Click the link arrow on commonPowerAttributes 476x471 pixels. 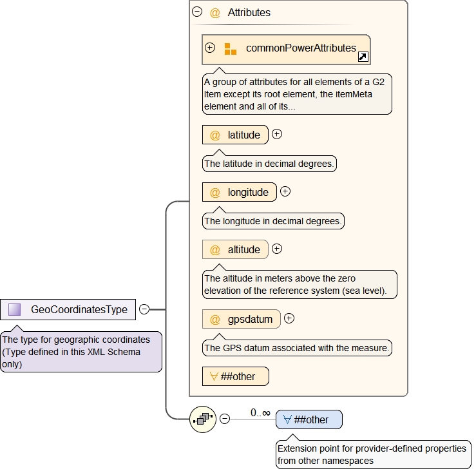pyautogui.click(x=363, y=57)
